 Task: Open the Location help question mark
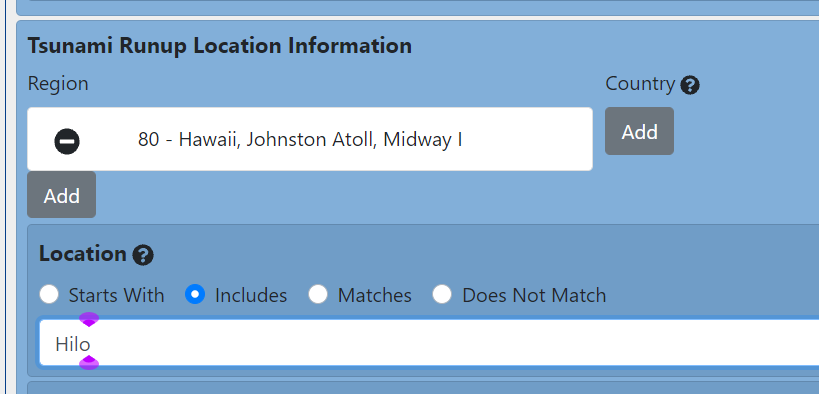tap(143, 255)
